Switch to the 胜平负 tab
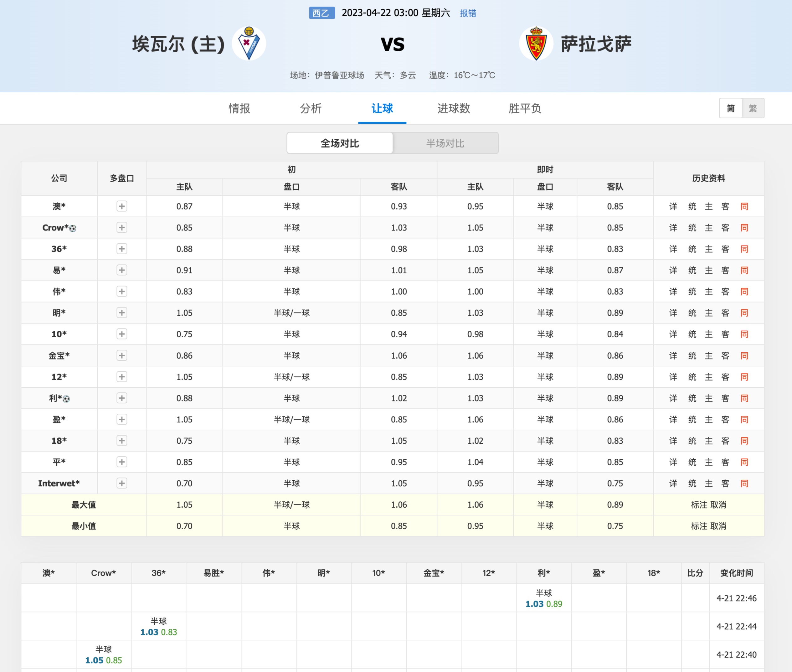792x672 pixels. tap(525, 109)
